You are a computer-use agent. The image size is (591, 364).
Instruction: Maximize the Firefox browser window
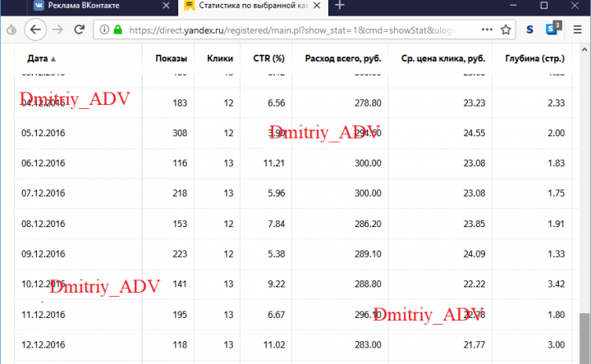click(x=544, y=5)
